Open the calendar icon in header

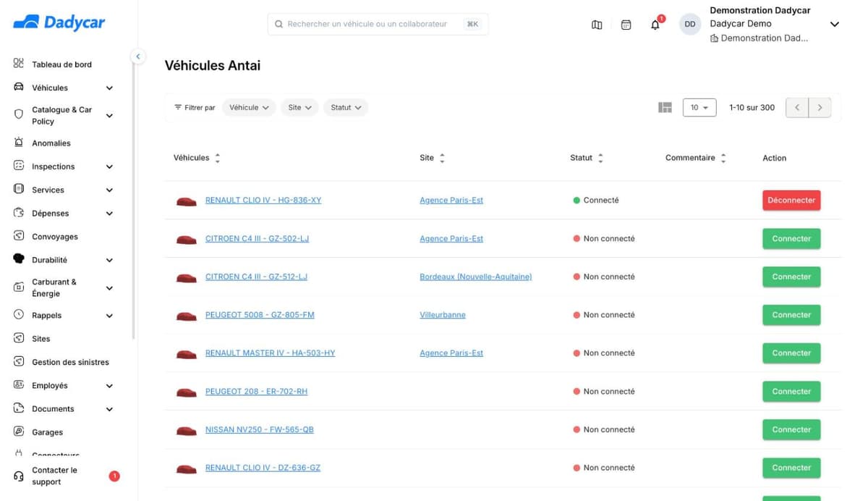click(x=626, y=25)
